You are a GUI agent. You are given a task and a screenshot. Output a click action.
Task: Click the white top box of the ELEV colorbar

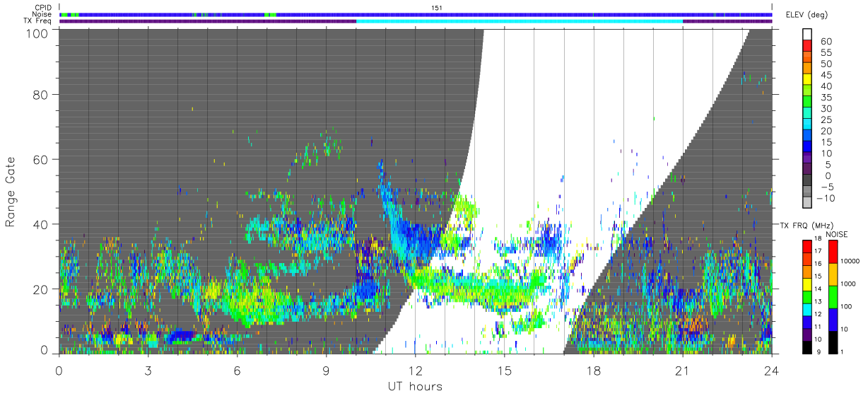(807, 34)
